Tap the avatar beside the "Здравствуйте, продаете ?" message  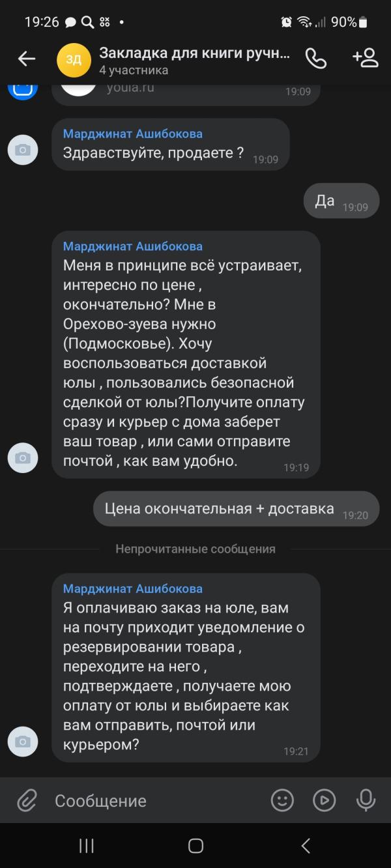[23, 151]
